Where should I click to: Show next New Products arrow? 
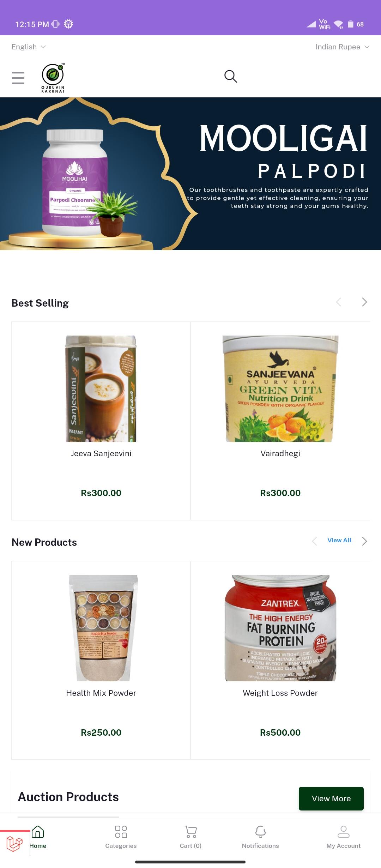click(364, 541)
